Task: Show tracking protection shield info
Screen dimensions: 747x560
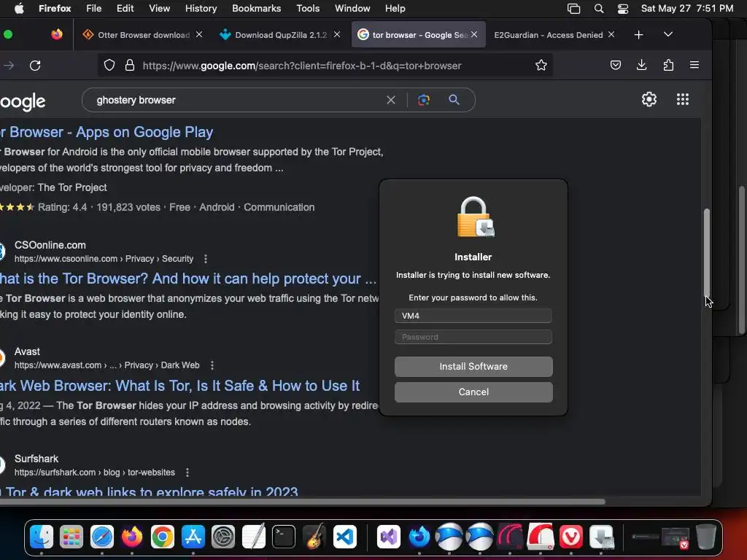Action: [x=109, y=65]
